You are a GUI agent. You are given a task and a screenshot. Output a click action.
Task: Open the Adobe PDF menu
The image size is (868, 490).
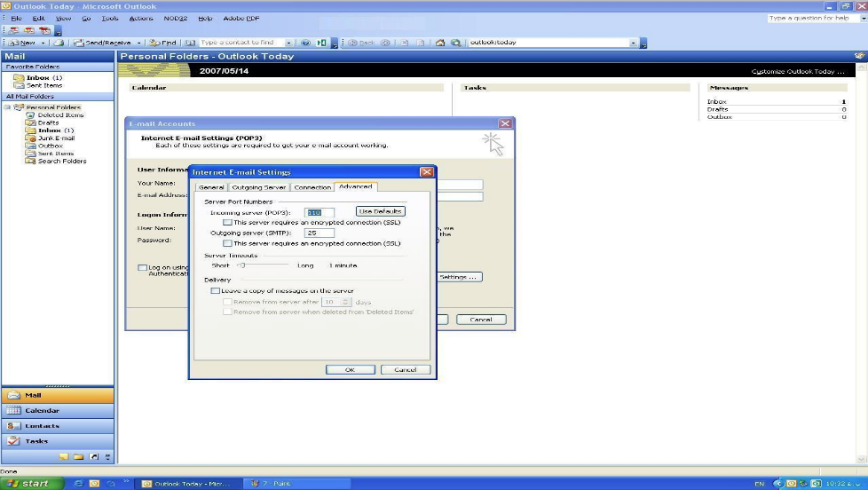241,19
